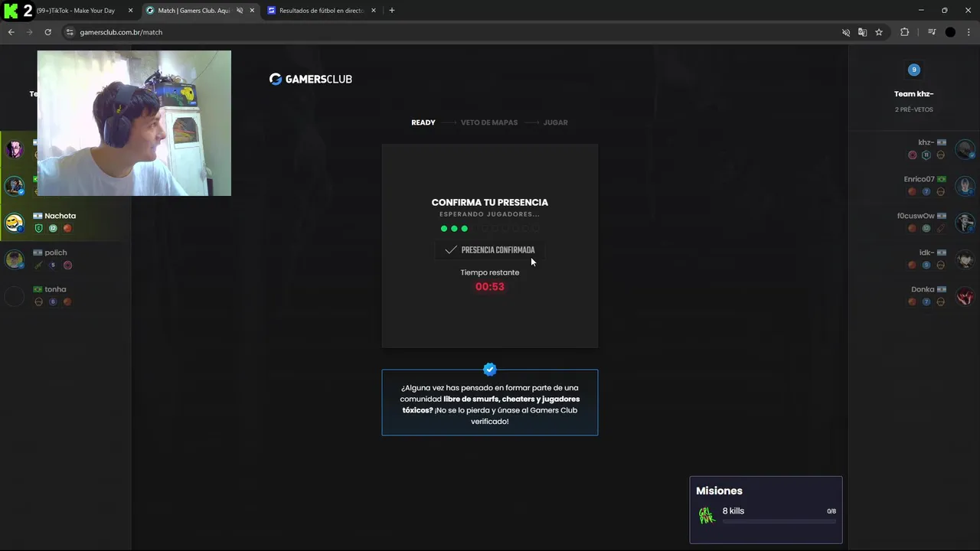The image size is (980, 551).
Task: Open the Chrome profile avatar
Action: tap(950, 32)
